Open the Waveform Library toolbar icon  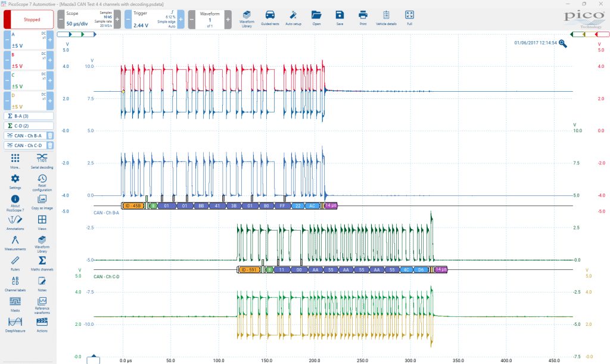pyautogui.click(x=247, y=18)
